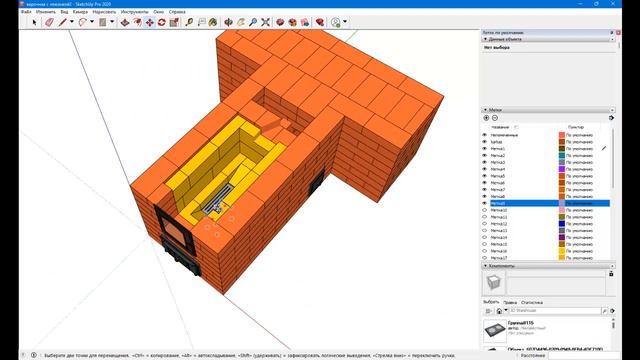The width and height of the screenshot is (640, 360).
Task: Switch to the Правка tab in Components
Action: tap(510, 302)
